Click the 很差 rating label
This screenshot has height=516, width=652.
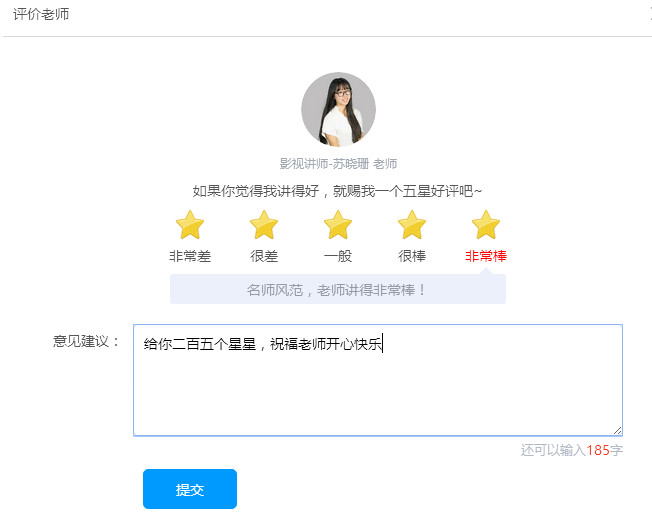[x=264, y=256]
